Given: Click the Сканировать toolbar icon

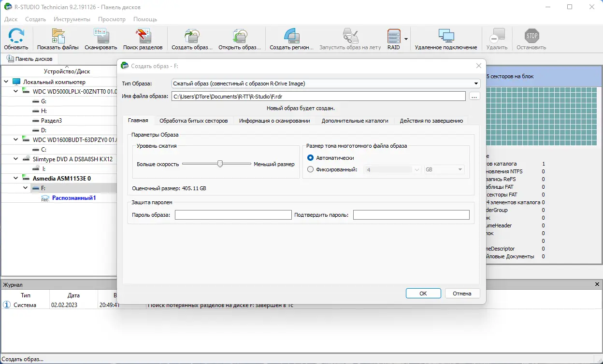Looking at the screenshot, I should tap(100, 36).
